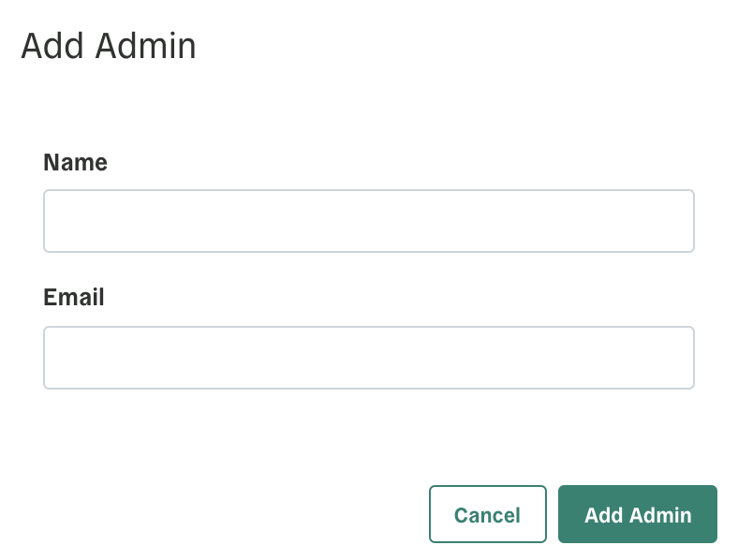Image resolution: width=738 pixels, height=560 pixels.
Task: Click the Add Admin dialog heading
Action: pyautogui.click(x=109, y=46)
